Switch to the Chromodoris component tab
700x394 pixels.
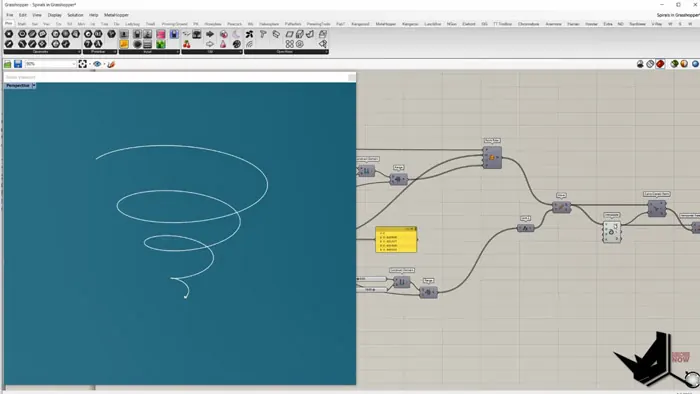coord(529,24)
